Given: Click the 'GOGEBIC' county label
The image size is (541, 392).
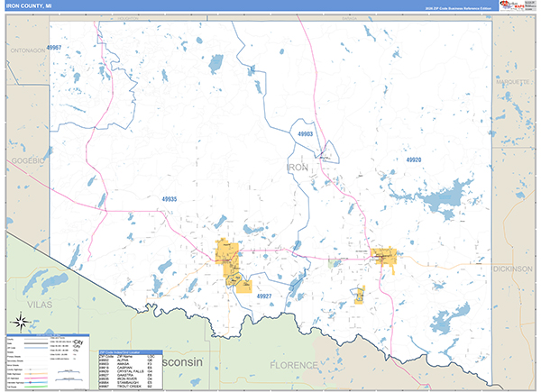Looking at the screenshot, I should 28,160.
